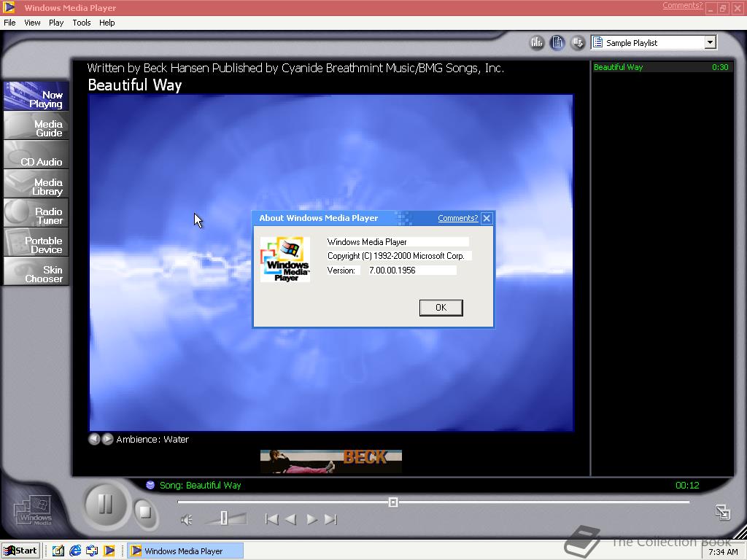The height and width of the screenshot is (560, 747).
Task: Select Beautiful Way in the playlist
Action: [x=662, y=67]
